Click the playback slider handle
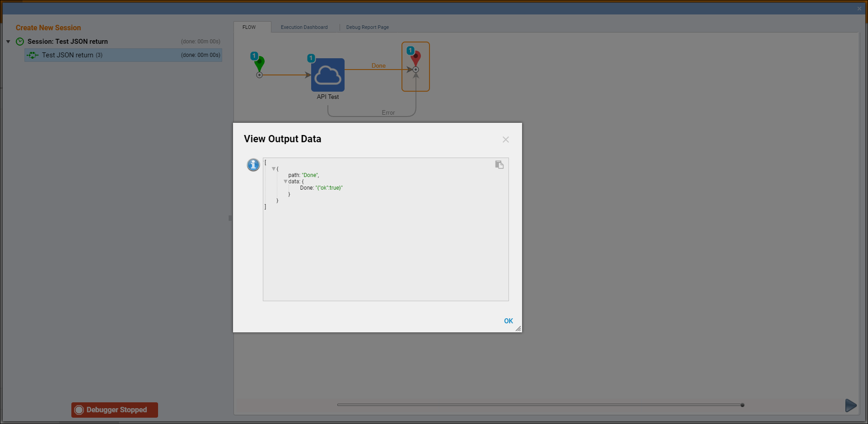This screenshot has width=868, height=424. pyautogui.click(x=742, y=405)
